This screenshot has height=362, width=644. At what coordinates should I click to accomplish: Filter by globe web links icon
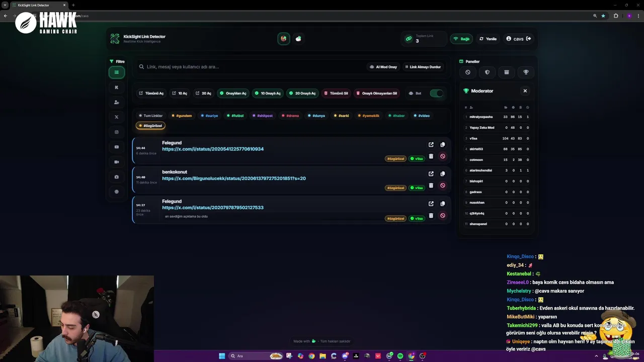(116, 192)
